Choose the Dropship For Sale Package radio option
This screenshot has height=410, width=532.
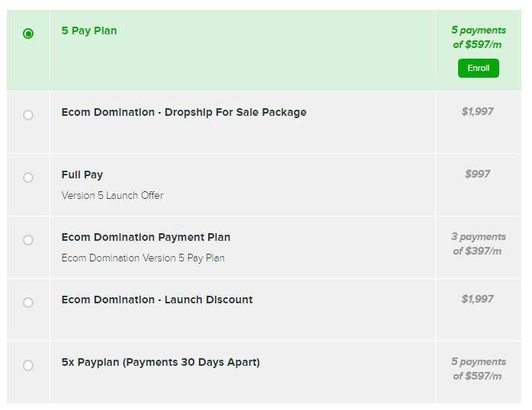point(28,115)
